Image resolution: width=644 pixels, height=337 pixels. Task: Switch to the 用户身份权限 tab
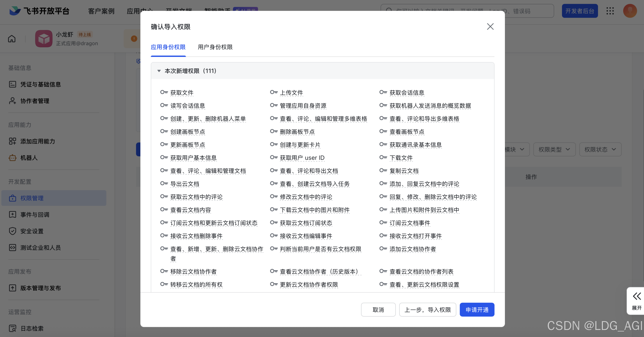tap(215, 47)
